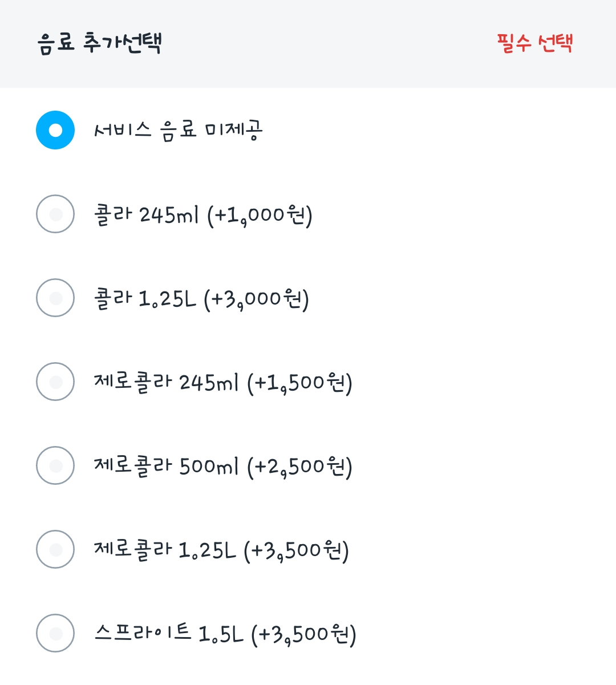Choose the 제로콜라 500ml radio button

click(55, 465)
